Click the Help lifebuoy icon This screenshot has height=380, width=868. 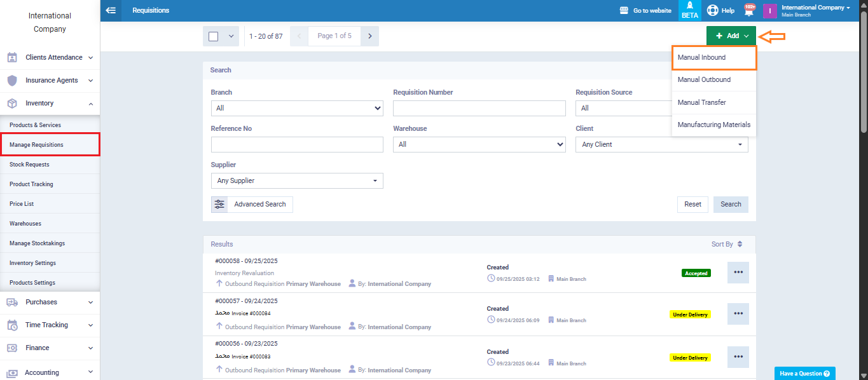click(x=712, y=10)
